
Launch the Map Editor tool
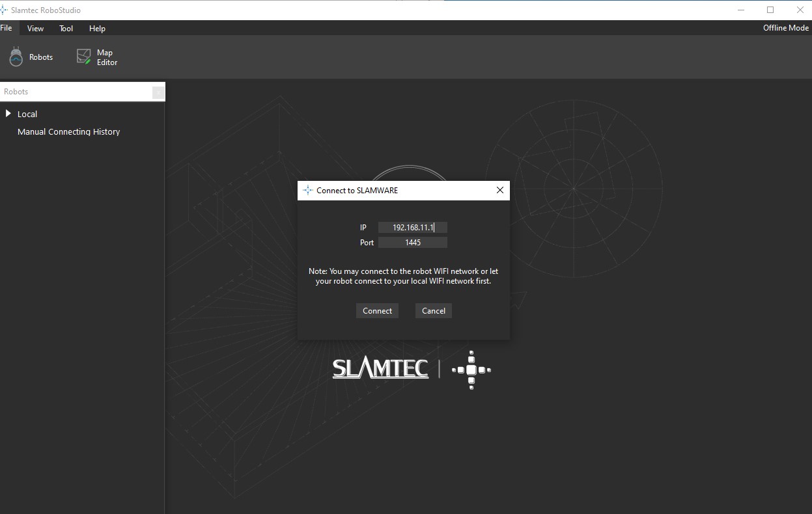97,57
